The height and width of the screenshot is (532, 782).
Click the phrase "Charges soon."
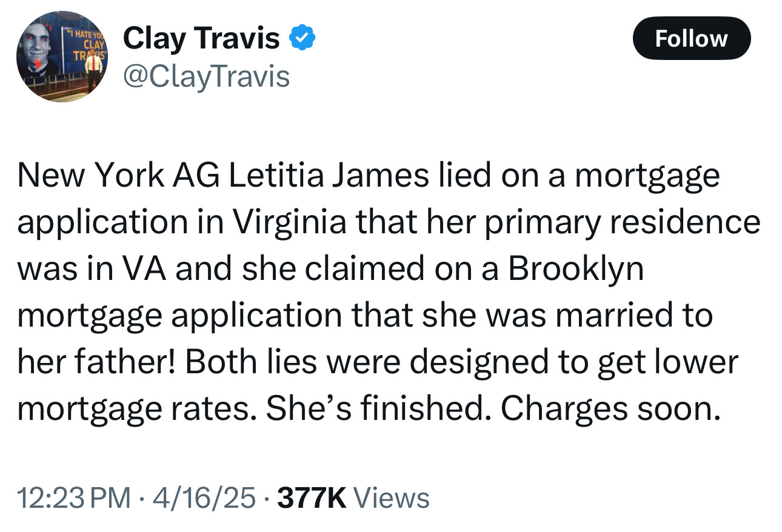coord(611,410)
